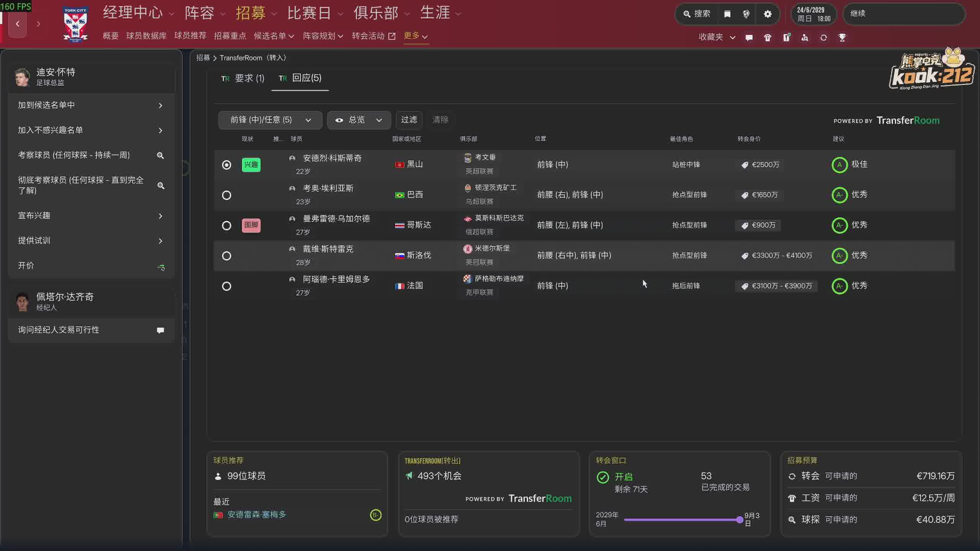Click the transfer window timeline slider handle
Screen dimensions: 980x551
[740, 520]
